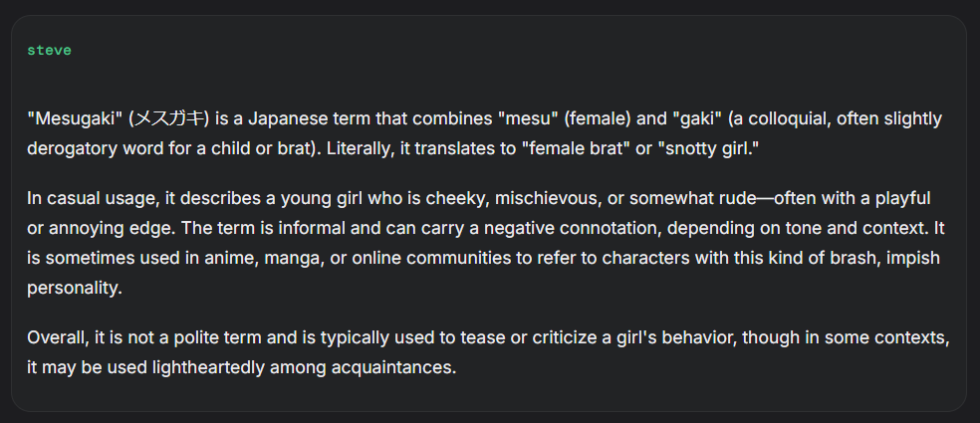
Task: Click the Japanese katakana text メスガキ
Action: [168, 118]
